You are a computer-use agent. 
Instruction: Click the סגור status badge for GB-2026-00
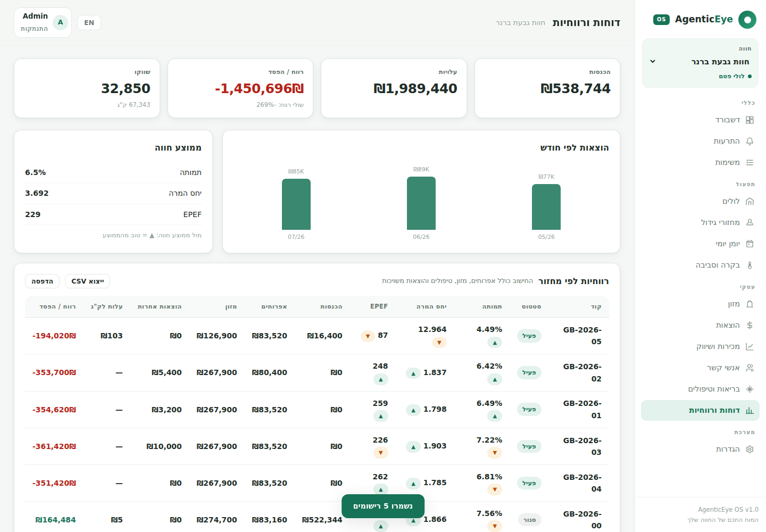(529, 520)
